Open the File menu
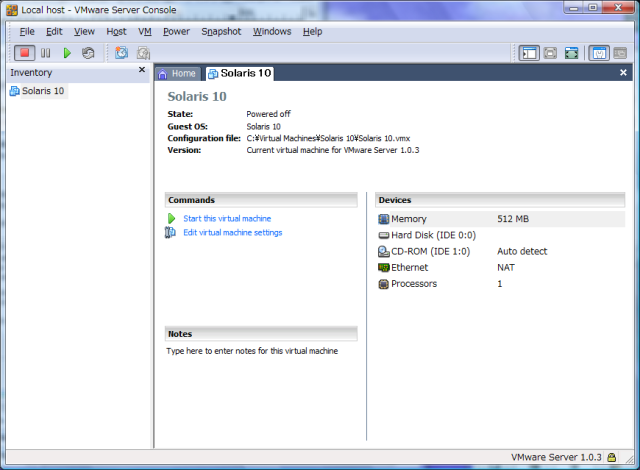 point(27,31)
